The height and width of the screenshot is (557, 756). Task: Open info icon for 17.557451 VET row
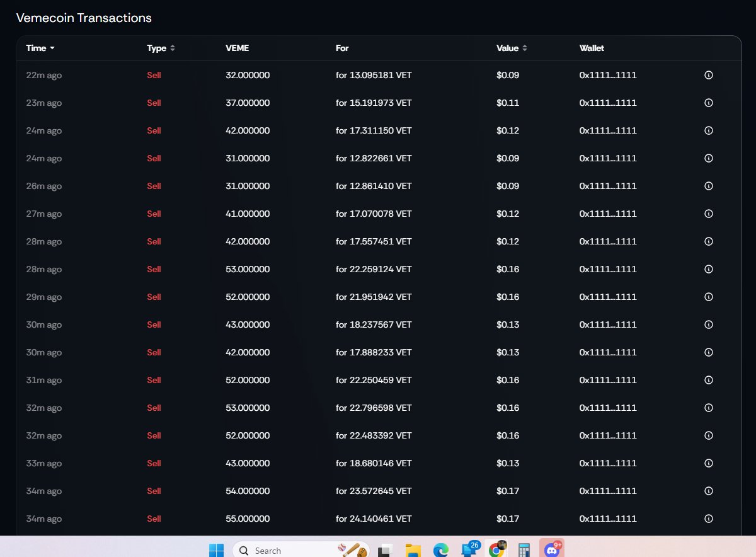pos(708,242)
